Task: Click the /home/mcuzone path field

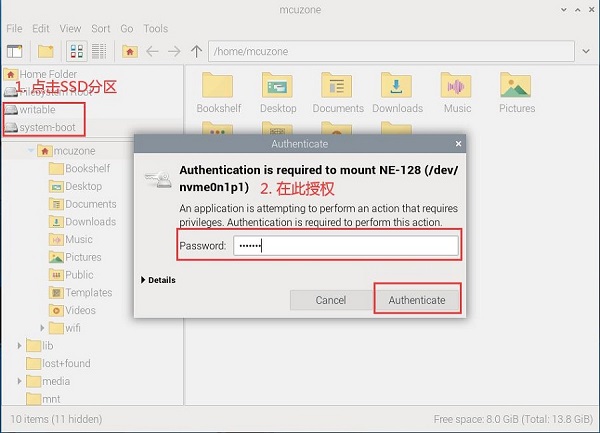Action: pos(391,51)
